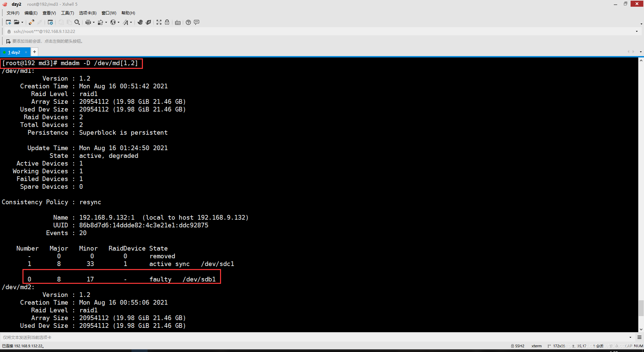This screenshot has width=644, height=352.
Task: Click the ssh address bar field
Action: click(x=322, y=32)
